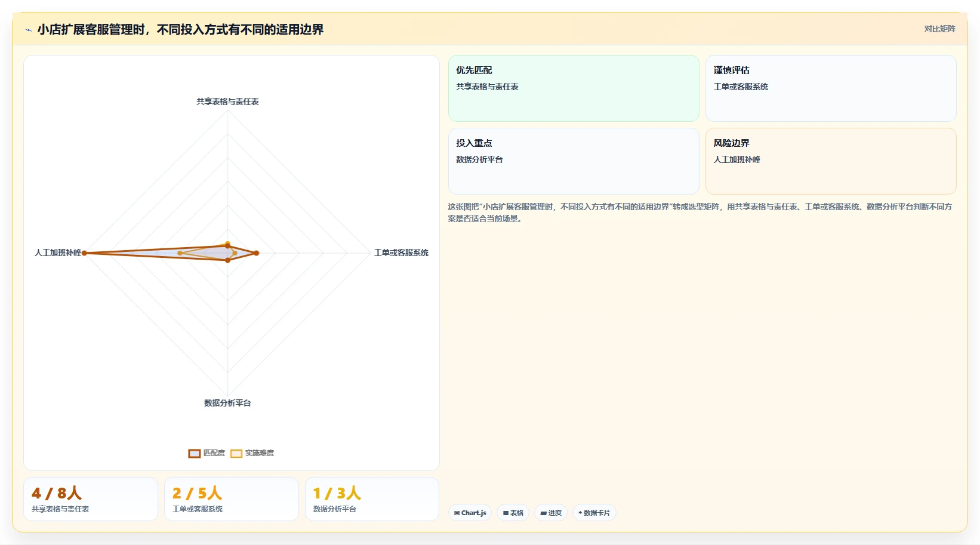
Task: Click the 工单或客服系统 radar axis label
Action: (401, 253)
